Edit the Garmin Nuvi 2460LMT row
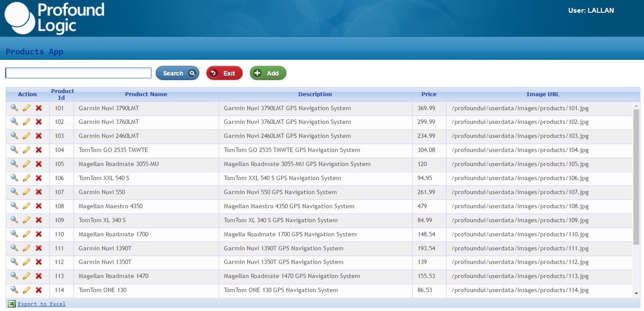 coord(26,136)
